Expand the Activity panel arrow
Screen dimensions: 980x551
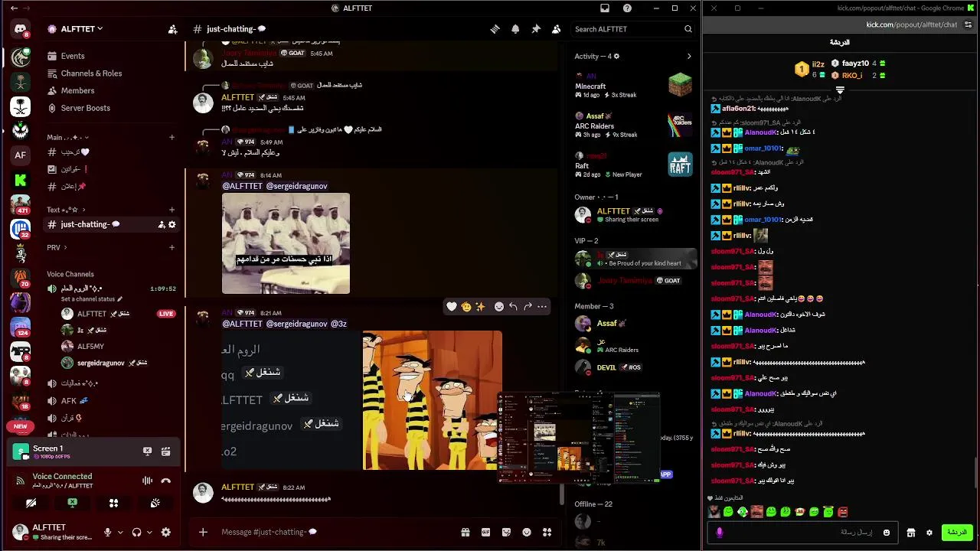(688, 56)
